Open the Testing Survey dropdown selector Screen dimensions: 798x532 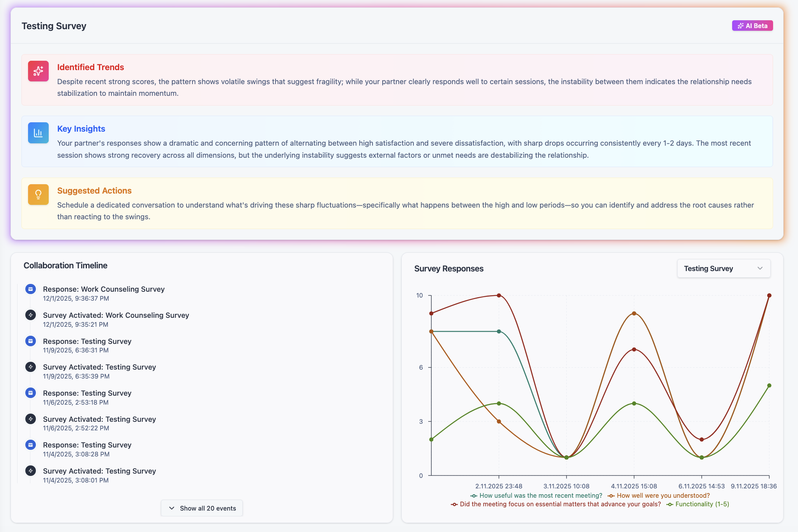click(x=723, y=268)
